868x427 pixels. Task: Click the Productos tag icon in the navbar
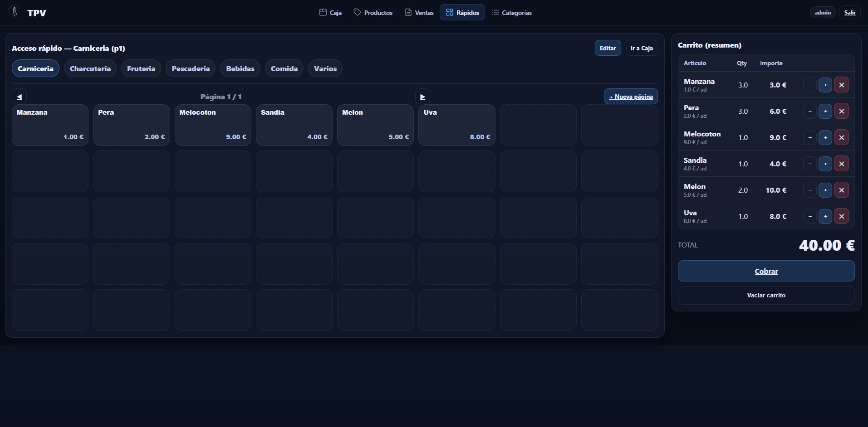357,12
